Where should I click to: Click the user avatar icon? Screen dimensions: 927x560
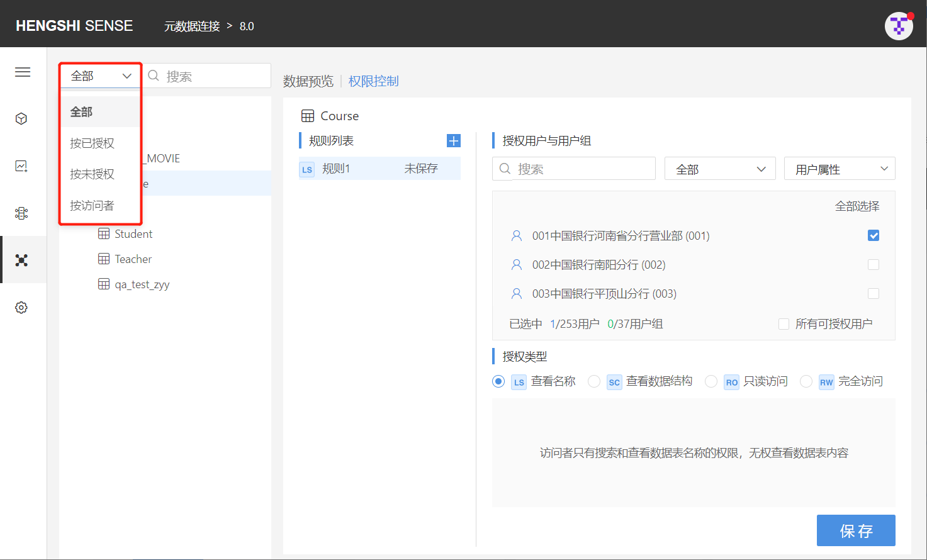pyautogui.click(x=899, y=26)
